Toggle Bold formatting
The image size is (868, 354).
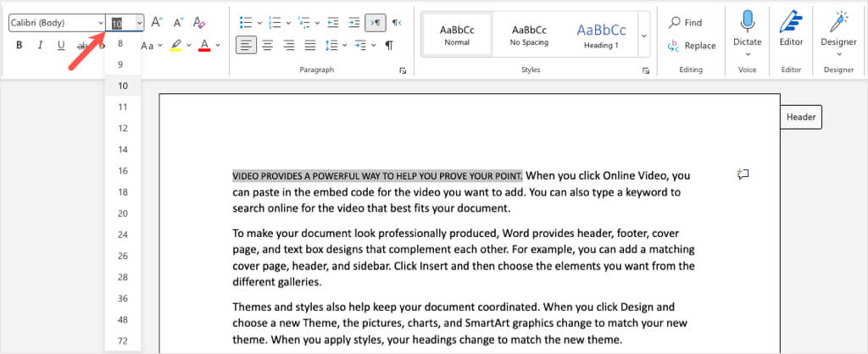click(x=19, y=45)
